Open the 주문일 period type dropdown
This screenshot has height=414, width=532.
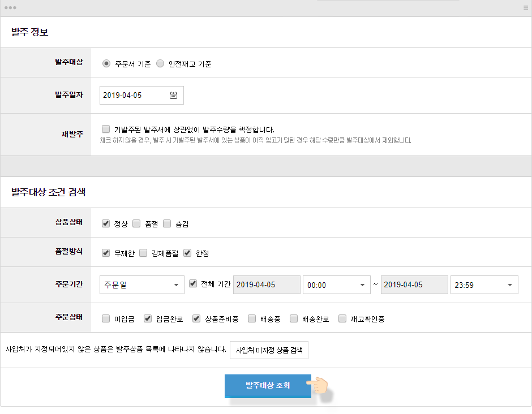142,285
